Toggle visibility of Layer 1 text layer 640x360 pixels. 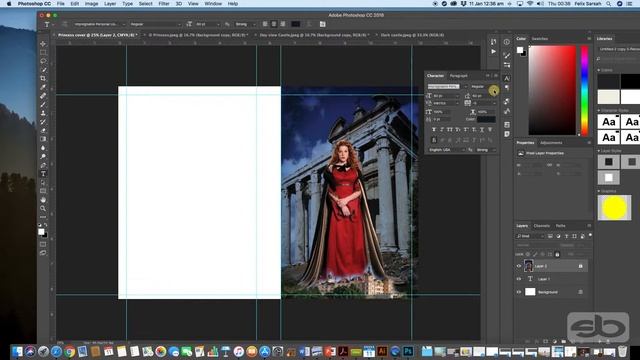[x=519, y=279]
